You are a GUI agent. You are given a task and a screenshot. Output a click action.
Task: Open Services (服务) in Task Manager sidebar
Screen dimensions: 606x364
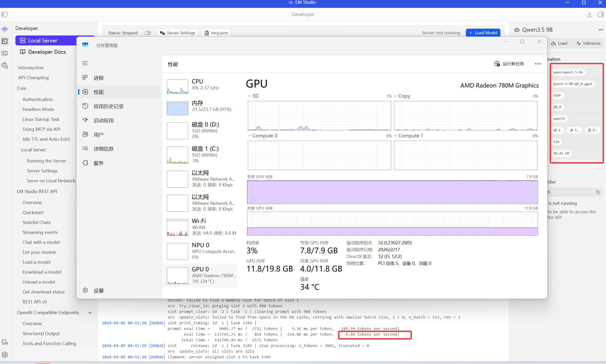click(99, 163)
